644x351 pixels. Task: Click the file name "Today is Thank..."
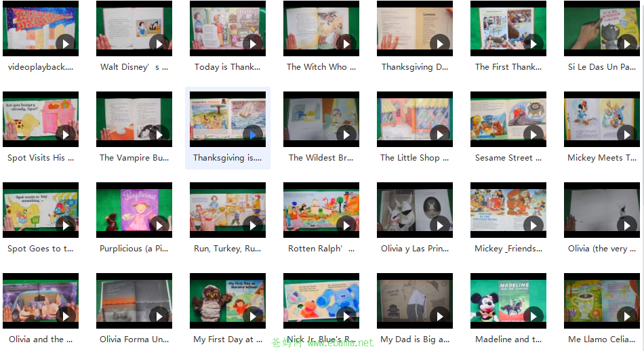click(228, 67)
